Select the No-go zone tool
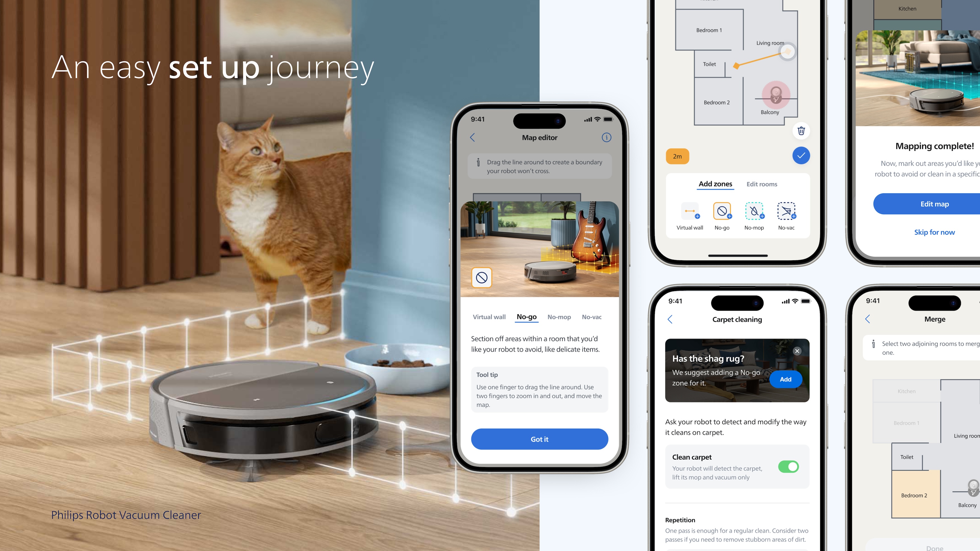The height and width of the screenshot is (551, 980). click(x=526, y=317)
